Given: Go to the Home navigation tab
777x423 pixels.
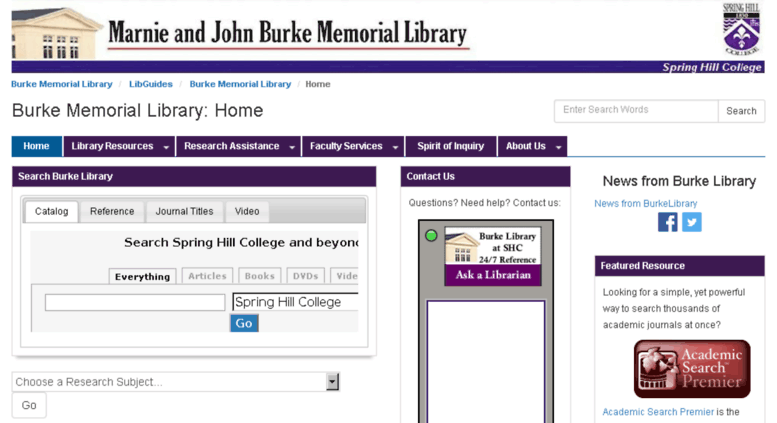Looking at the screenshot, I should [37, 146].
